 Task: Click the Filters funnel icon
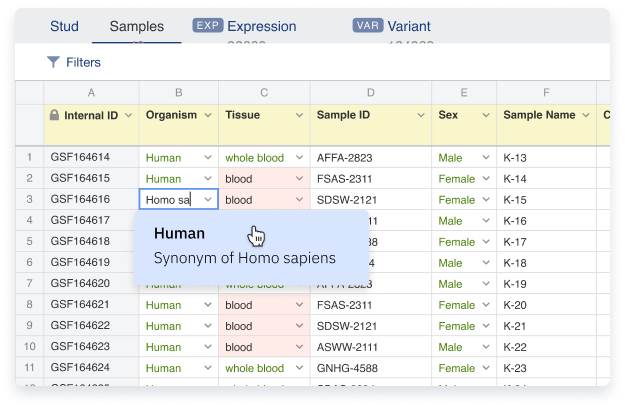(53, 62)
